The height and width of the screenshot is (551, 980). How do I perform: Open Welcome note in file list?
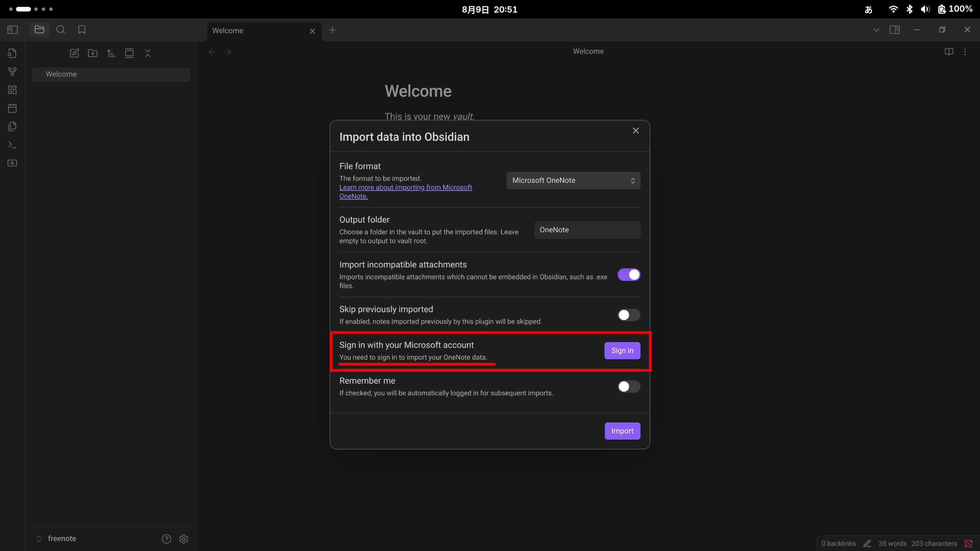pos(111,74)
